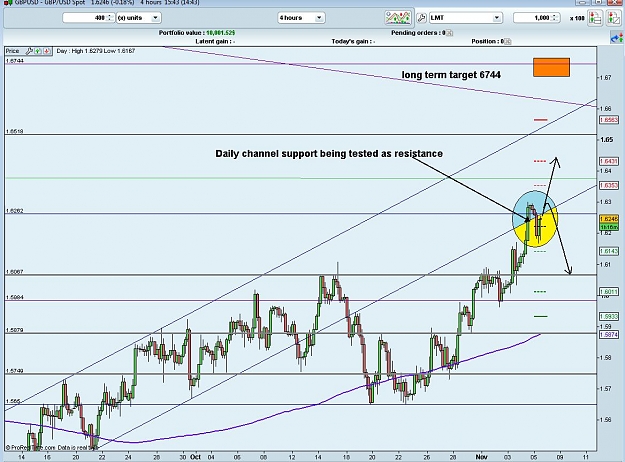This screenshot has width=625, height=462.
Task: Click the 1.6744 horizontal line label
Action: [15, 61]
